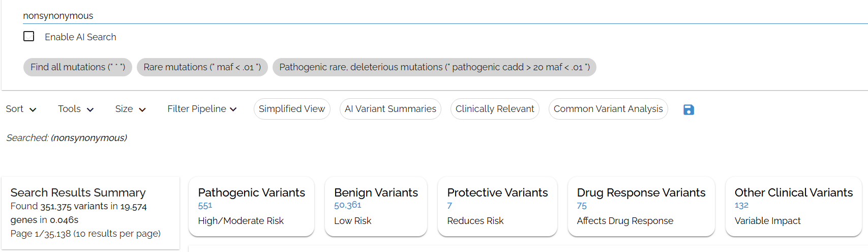Apply the "Rare mutations" query chip
868x252 pixels.
coord(202,67)
